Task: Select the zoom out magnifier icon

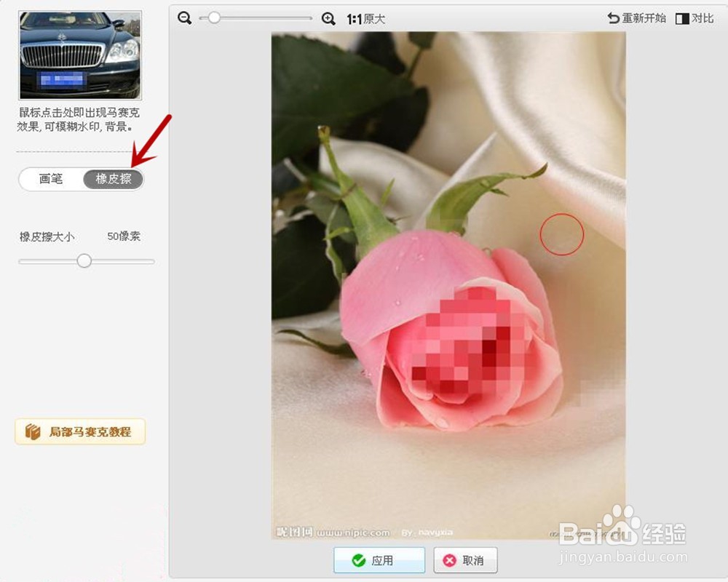Action: pos(184,16)
